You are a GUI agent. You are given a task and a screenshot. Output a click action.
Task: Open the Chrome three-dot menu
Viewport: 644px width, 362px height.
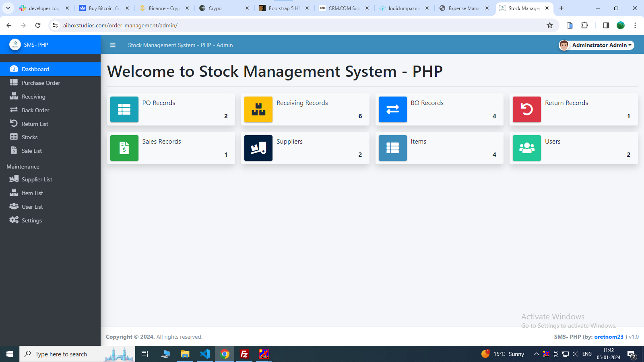tap(635, 25)
